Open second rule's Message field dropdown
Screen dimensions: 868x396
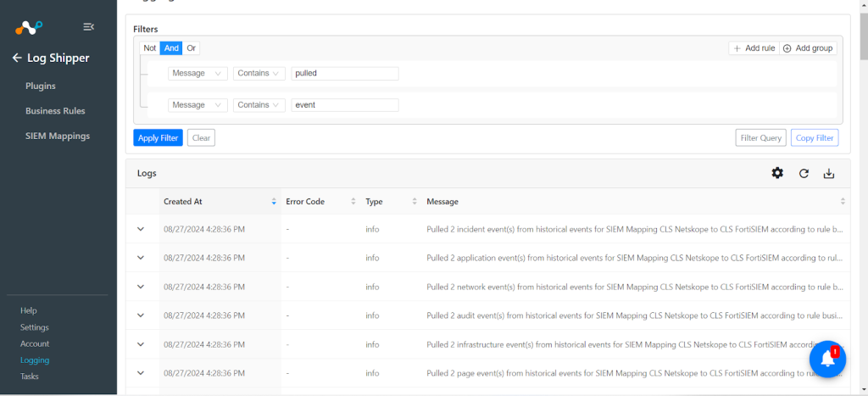click(x=198, y=104)
